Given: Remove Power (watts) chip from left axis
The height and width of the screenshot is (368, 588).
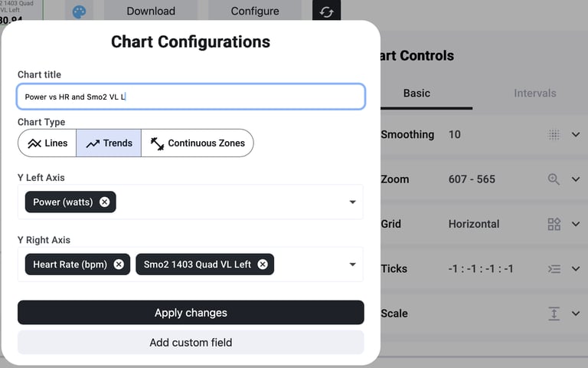Looking at the screenshot, I should click(105, 202).
